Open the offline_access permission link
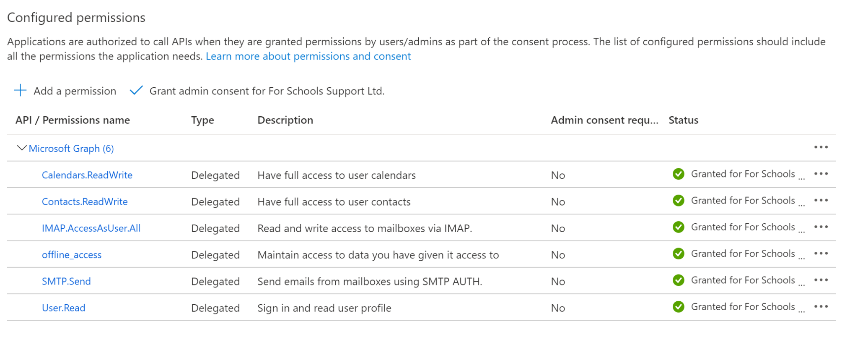 [72, 255]
